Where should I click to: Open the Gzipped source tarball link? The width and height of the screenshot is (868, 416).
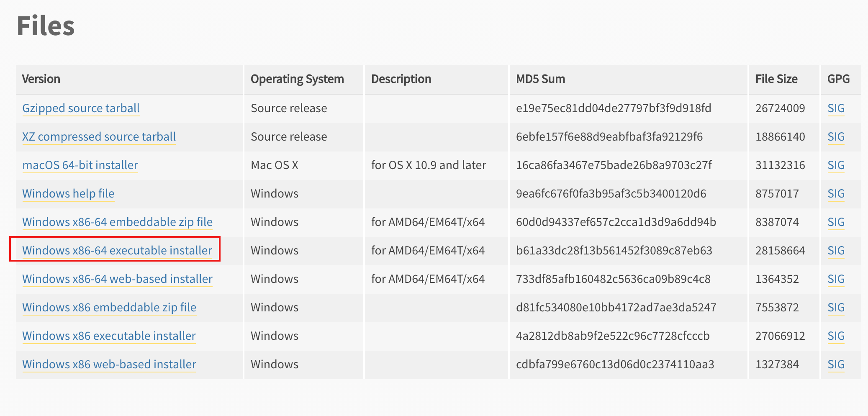tap(81, 108)
